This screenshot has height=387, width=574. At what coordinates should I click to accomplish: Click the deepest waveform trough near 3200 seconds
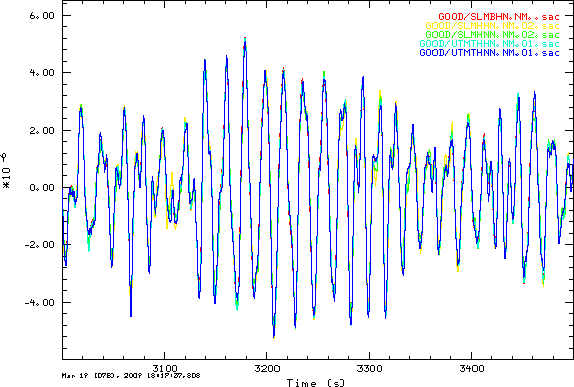[274, 336]
